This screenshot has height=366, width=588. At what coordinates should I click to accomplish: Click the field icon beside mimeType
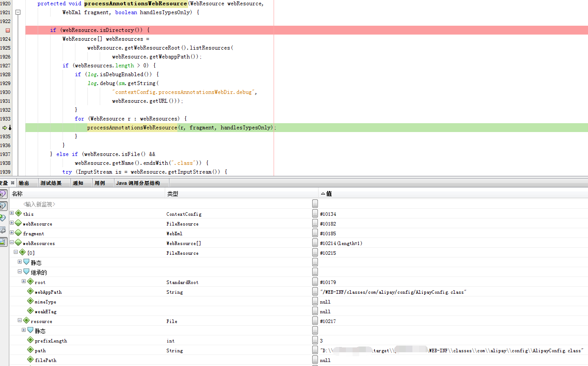[x=31, y=301]
